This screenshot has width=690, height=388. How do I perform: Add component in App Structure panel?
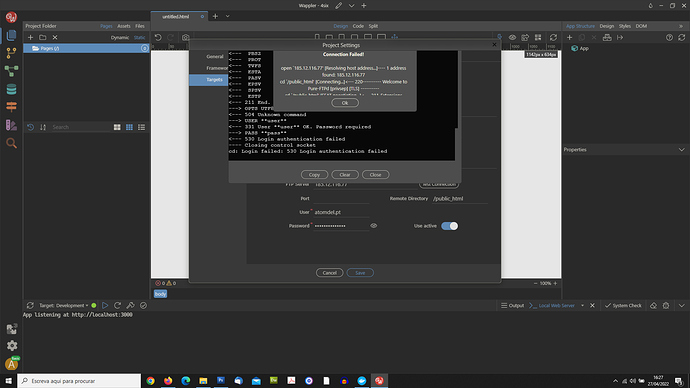click(569, 37)
